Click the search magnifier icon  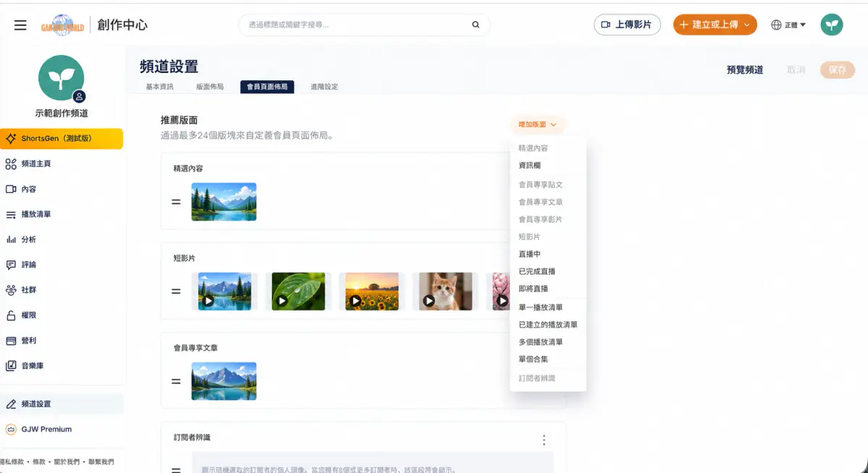475,25
